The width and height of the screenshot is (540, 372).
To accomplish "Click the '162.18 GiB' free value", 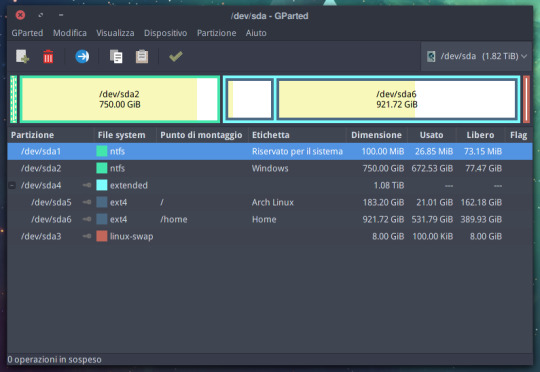I will [481, 202].
